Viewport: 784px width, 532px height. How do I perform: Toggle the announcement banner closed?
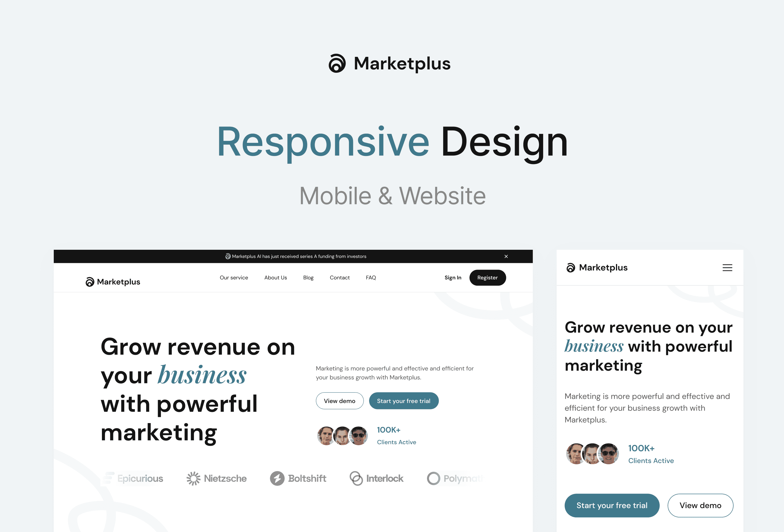point(506,256)
